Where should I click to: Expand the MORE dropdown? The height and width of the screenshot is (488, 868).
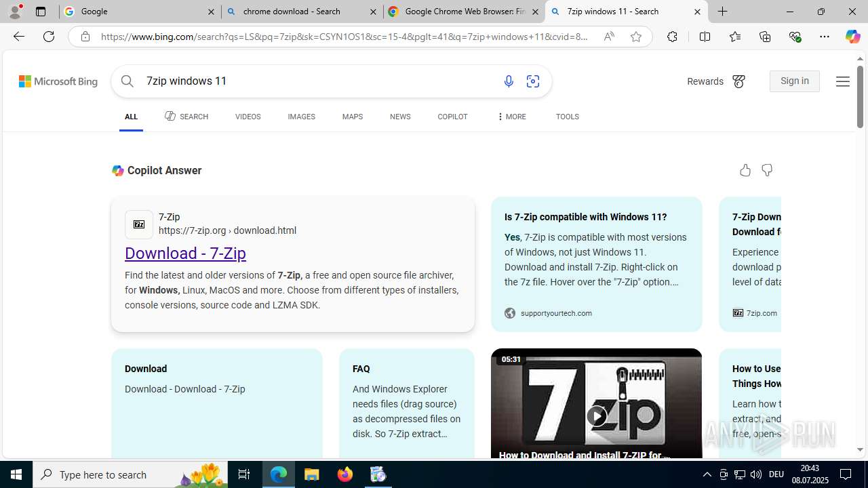[x=511, y=117]
